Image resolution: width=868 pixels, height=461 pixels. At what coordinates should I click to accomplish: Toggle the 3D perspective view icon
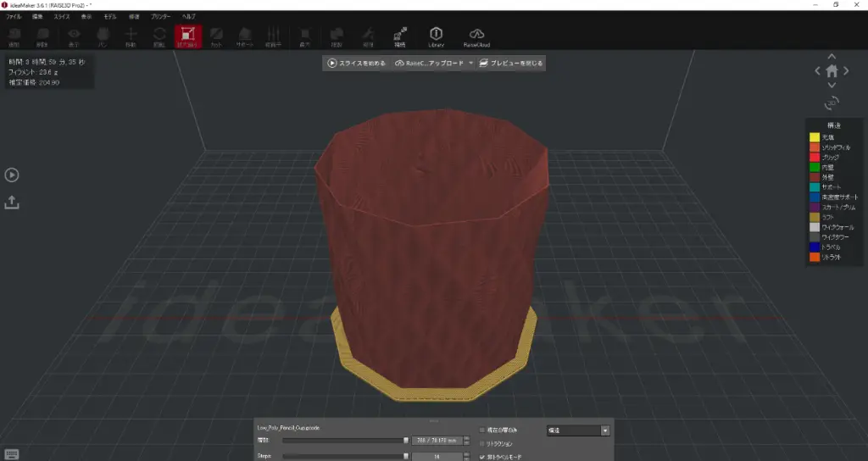[832, 103]
